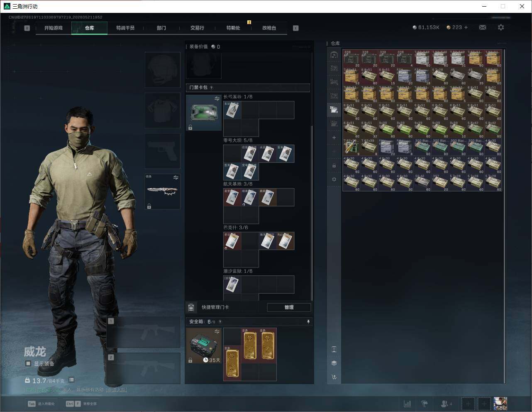532x412 pixels.
Task: Click the 61,153K currency balance
Action: tap(426, 27)
